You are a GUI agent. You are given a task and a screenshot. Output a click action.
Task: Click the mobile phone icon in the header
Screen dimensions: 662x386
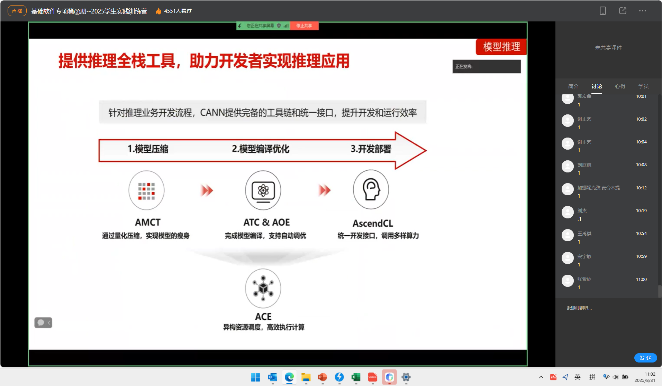coord(603,11)
